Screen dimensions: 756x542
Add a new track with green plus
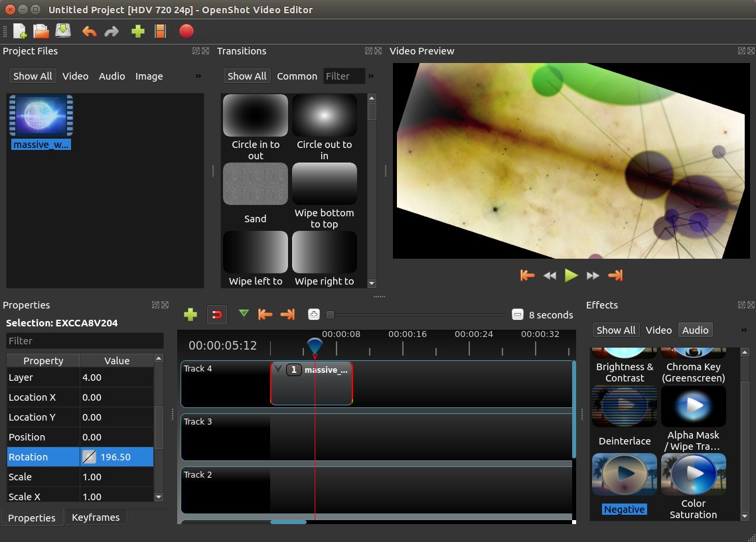click(190, 314)
